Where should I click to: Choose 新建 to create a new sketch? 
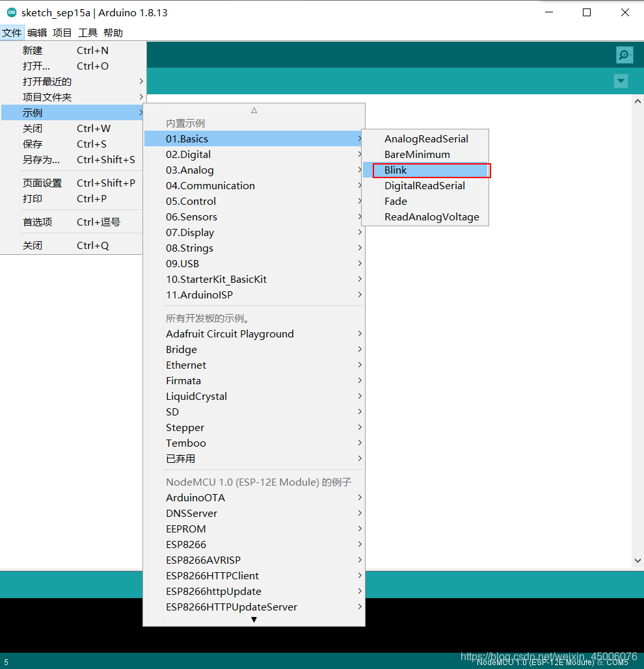(x=74, y=50)
